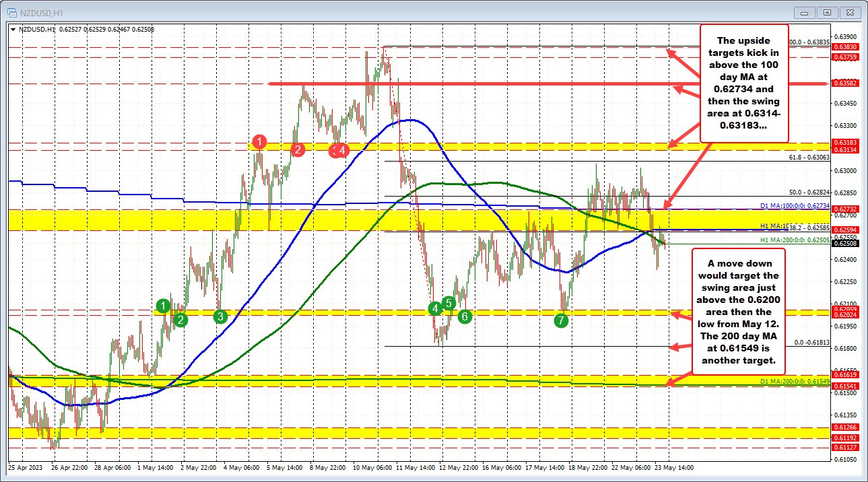
Task: Click the red 0.62732 price tag
Action: (x=845, y=209)
